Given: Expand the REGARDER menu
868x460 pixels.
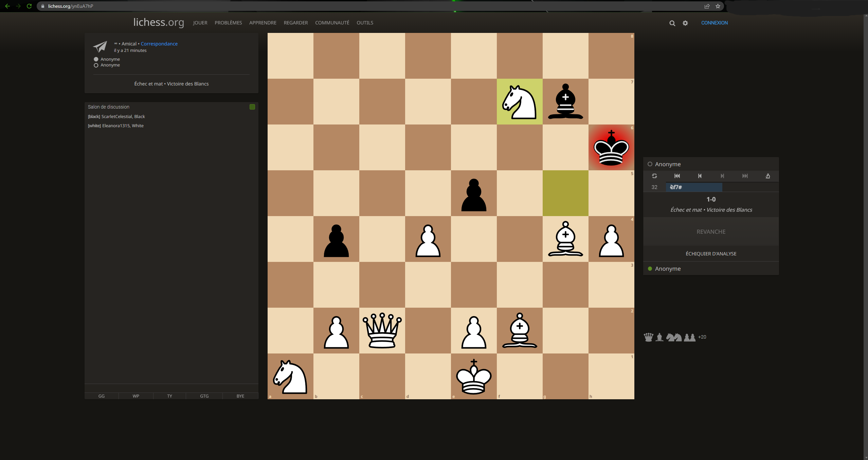Looking at the screenshot, I should point(295,23).
